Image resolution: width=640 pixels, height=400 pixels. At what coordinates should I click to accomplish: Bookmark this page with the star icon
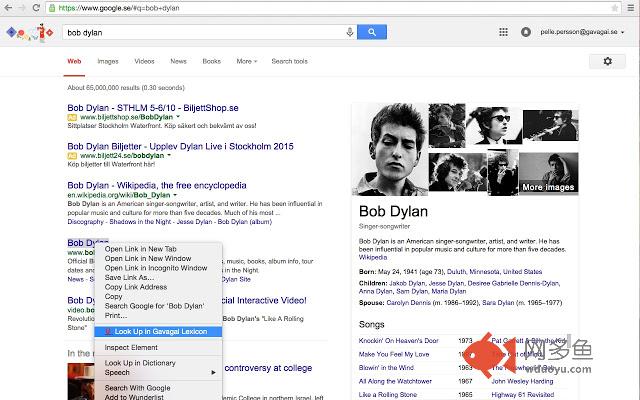point(614,8)
